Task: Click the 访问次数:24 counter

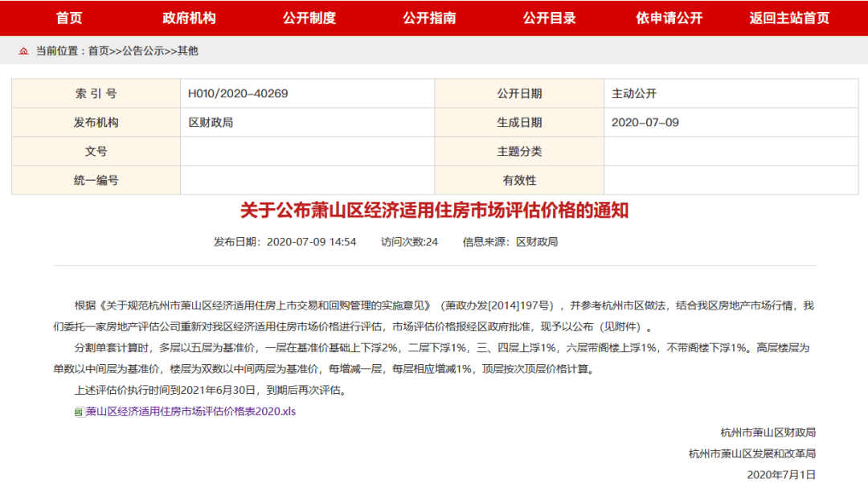Action: (x=409, y=242)
